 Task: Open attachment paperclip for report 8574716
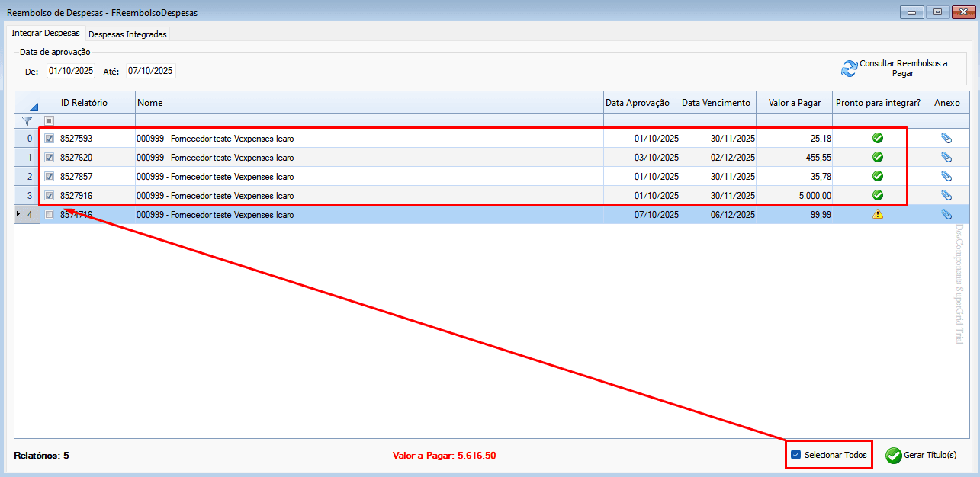tap(946, 215)
